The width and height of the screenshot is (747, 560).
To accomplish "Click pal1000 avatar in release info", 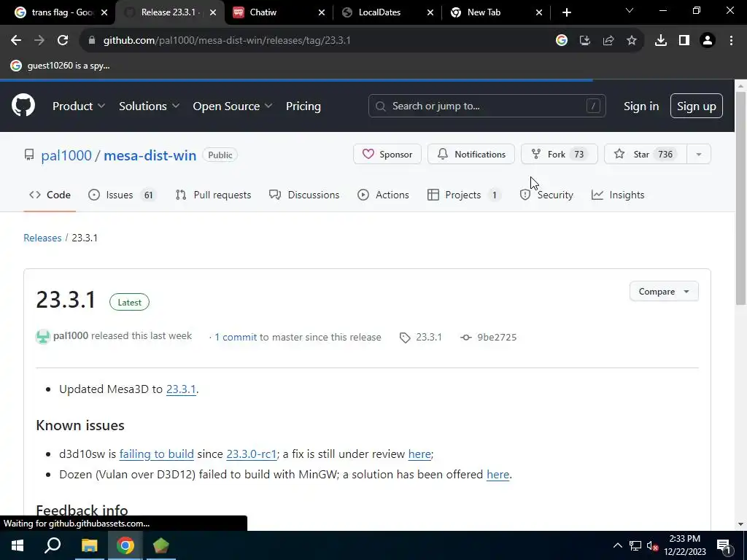I will (43, 337).
